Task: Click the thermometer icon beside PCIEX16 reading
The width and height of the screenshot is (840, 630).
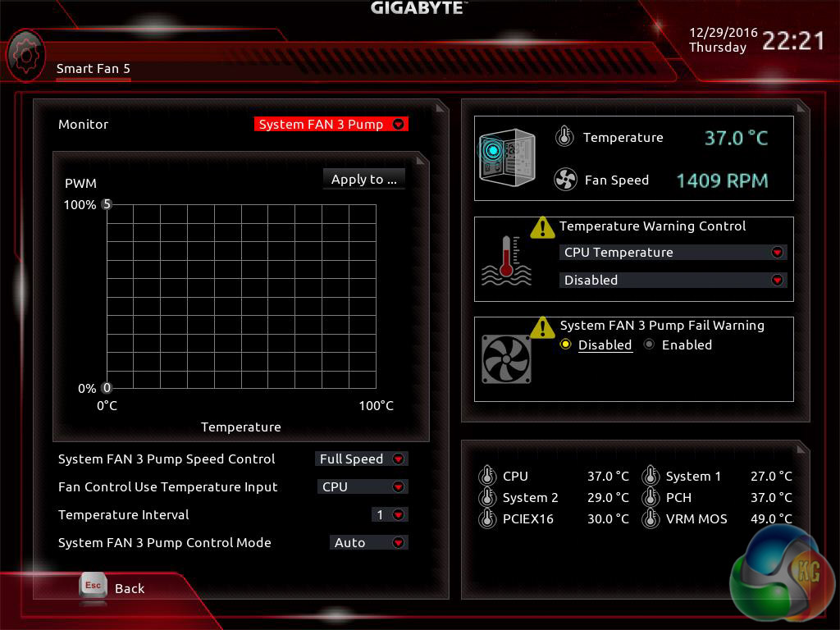Action: (487, 518)
